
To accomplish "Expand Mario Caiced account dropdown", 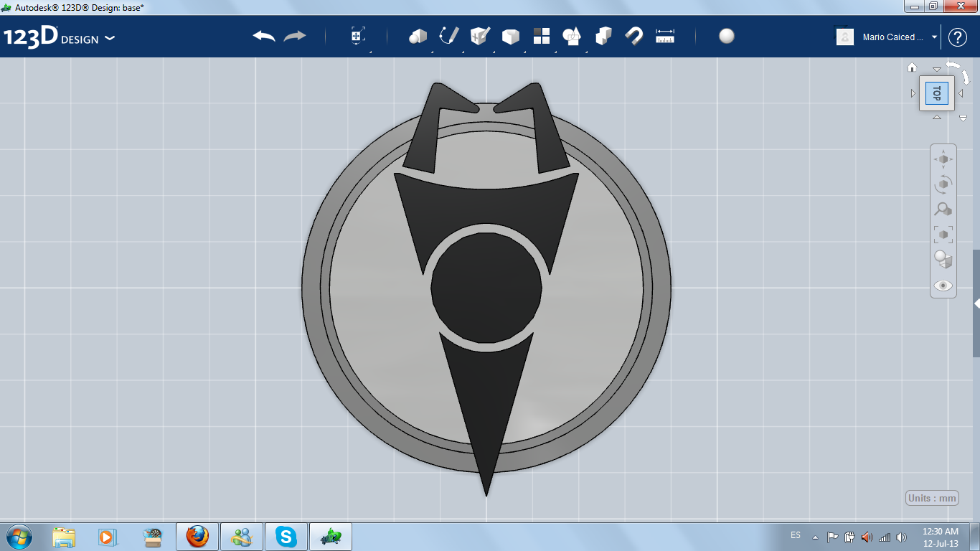I will tap(934, 37).
